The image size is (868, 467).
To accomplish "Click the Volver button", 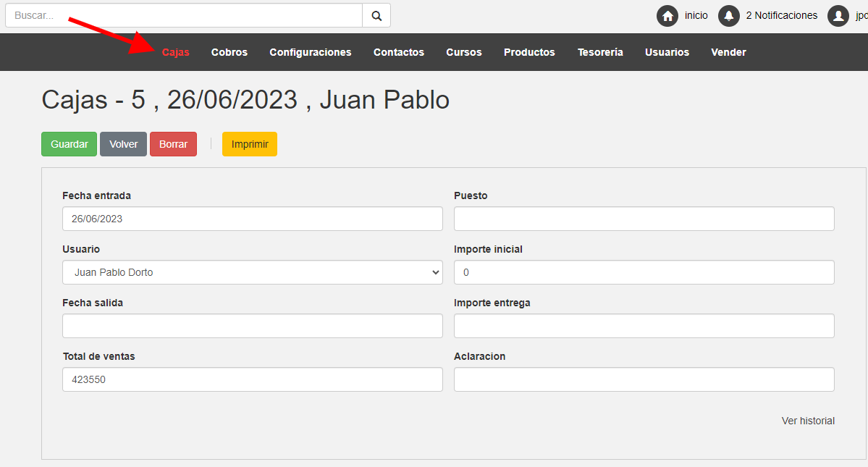I will [x=123, y=144].
